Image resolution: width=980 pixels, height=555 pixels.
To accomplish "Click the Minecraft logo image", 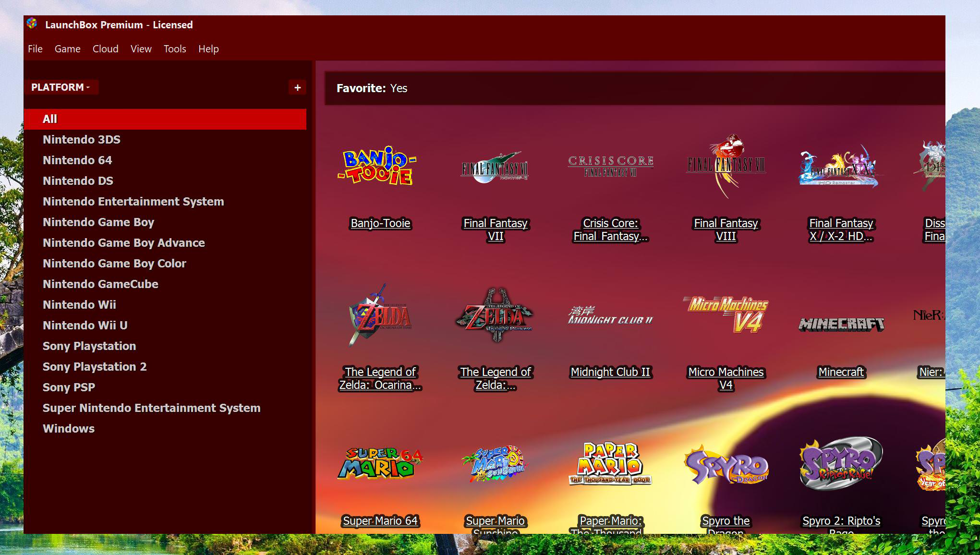I will tap(841, 325).
